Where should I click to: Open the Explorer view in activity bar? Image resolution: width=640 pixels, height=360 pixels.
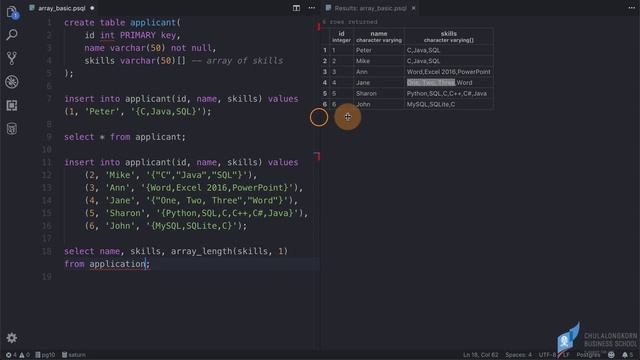tap(12, 13)
